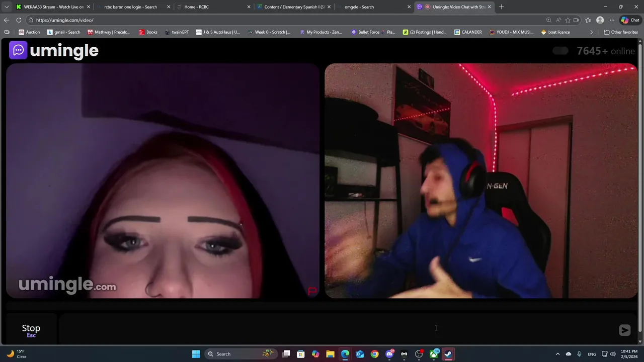Open the twainGPT bookmark
644x362 pixels.
coord(177,32)
